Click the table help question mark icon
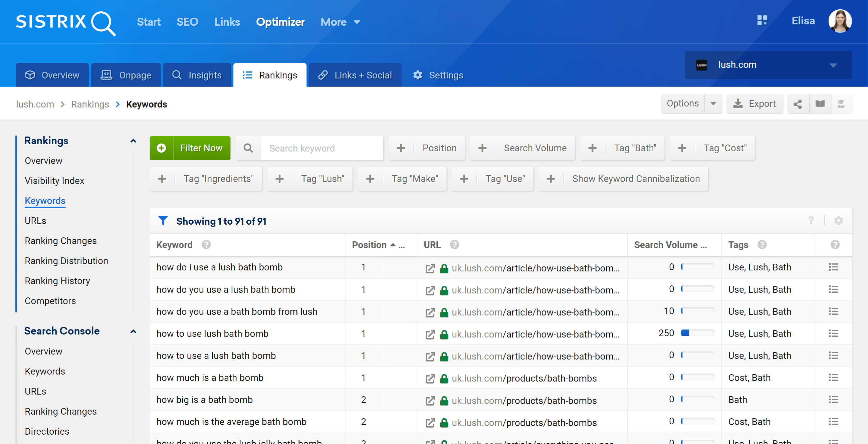The width and height of the screenshot is (868, 444). coord(811,221)
